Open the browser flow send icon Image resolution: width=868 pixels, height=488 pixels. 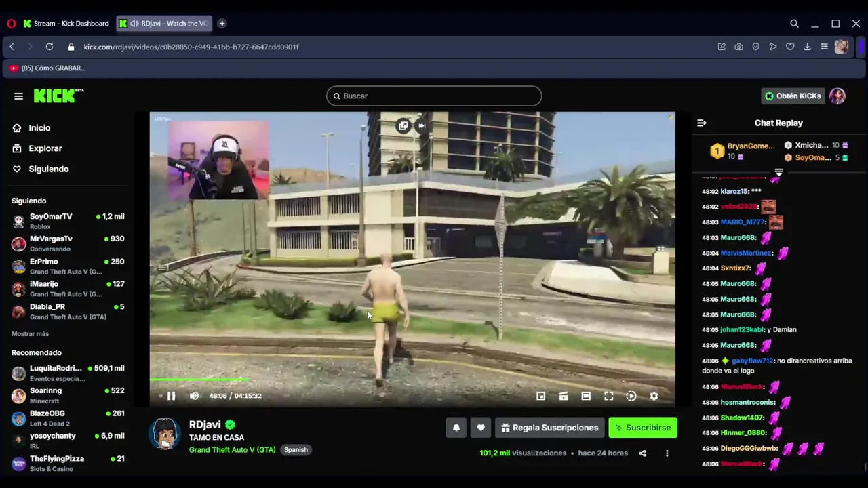pyautogui.click(x=773, y=47)
